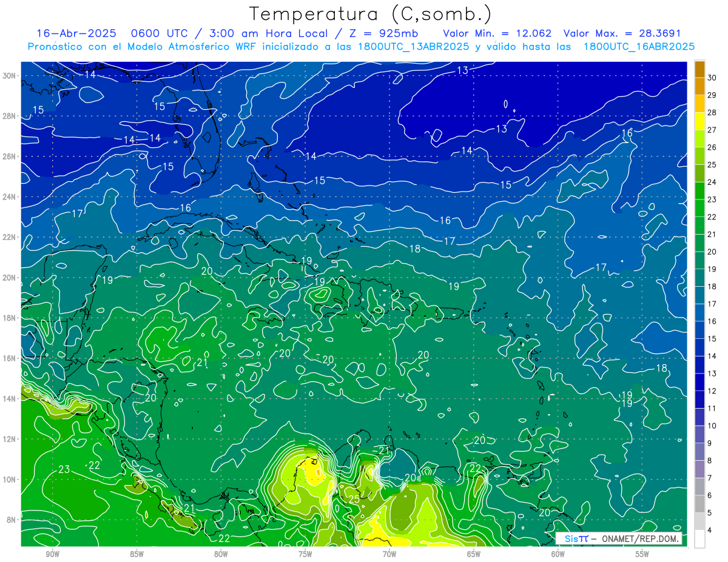Click the purple color bar segment between 7 and 8
This screenshot has width=728, height=562.
699,469
